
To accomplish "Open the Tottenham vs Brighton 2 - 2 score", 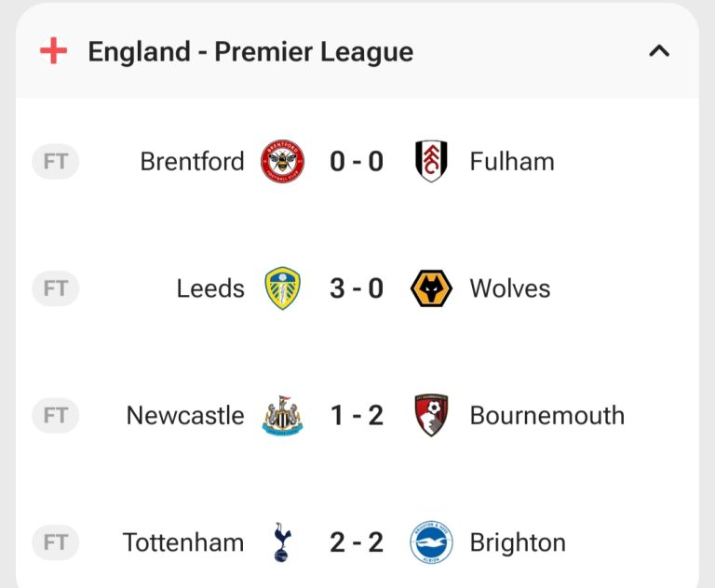I will pos(357,542).
